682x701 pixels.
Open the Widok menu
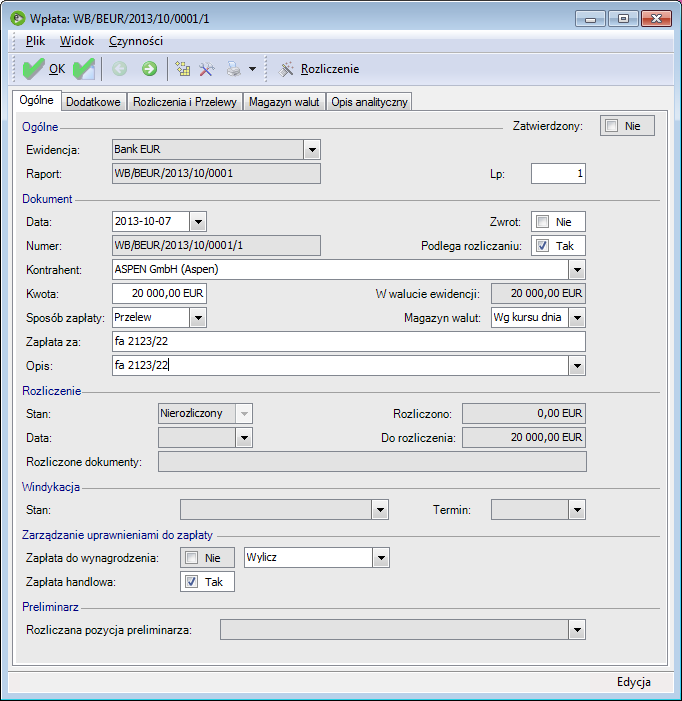tap(77, 41)
